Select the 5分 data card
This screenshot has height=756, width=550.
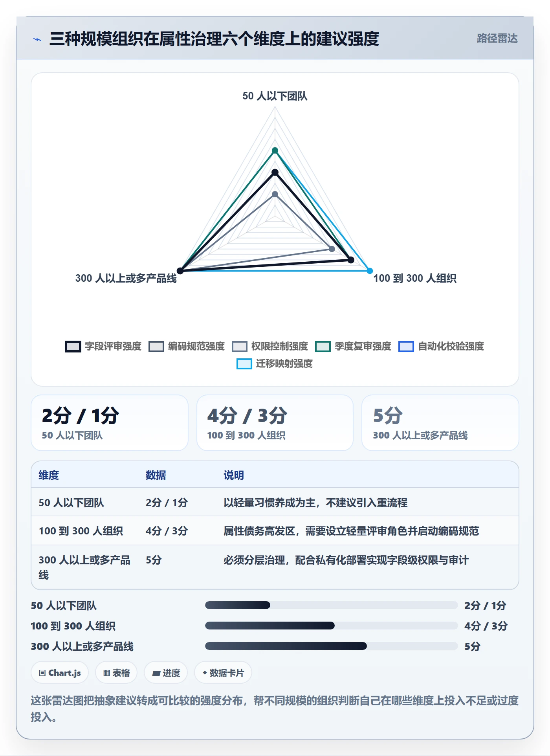pyautogui.click(x=440, y=423)
